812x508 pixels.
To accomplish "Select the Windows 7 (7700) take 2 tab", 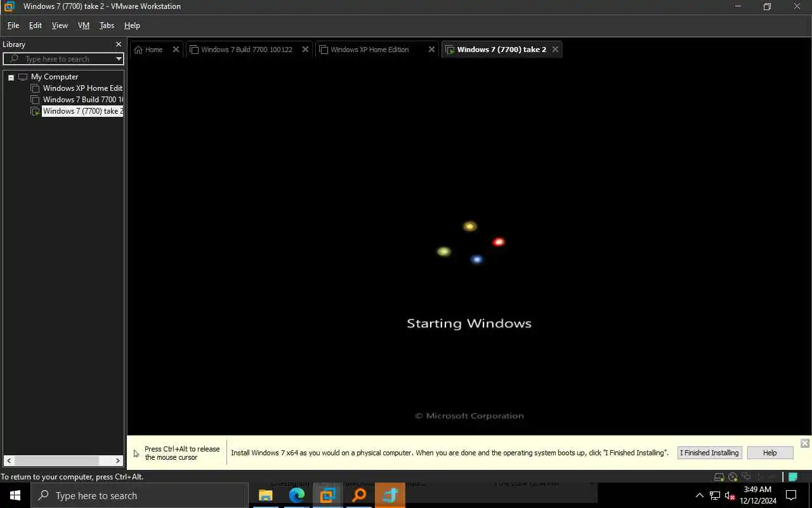I will 502,50.
